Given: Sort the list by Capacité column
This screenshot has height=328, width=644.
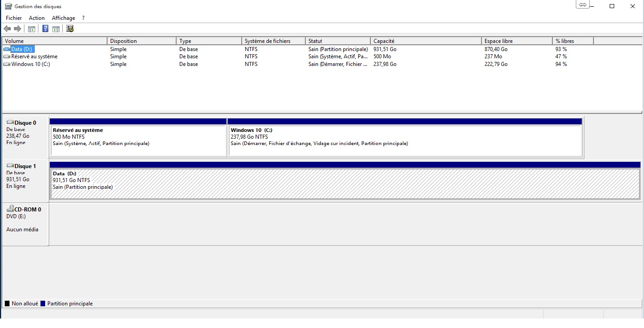Looking at the screenshot, I should (383, 41).
